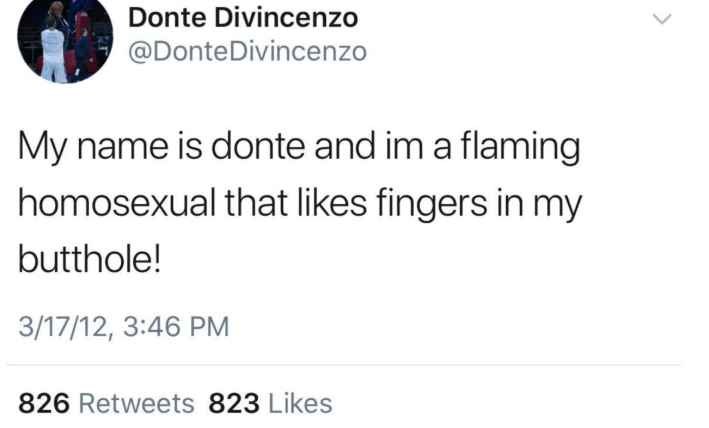View the 823 Likes list
Viewport: 709px width, 428px height.
pos(270,403)
